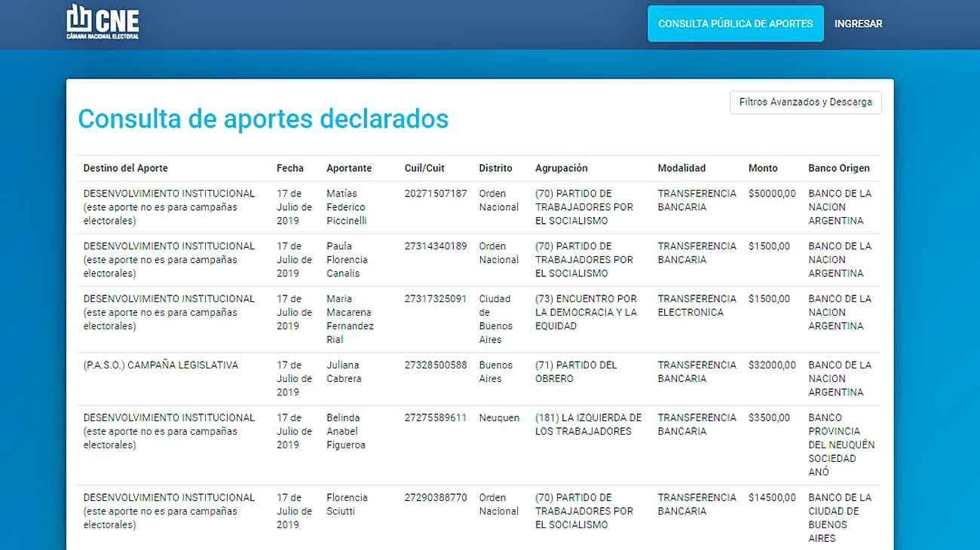The image size is (980, 550).
Task: Click the Neuquen distrito cell
Action: tap(499, 418)
